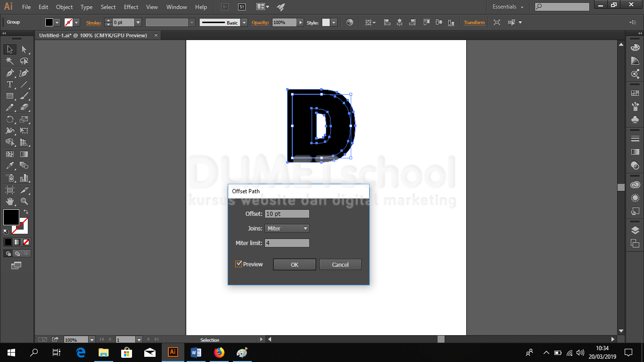The height and width of the screenshot is (362, 644).
Task: Open the Object menu
Action: coord(65,7)
